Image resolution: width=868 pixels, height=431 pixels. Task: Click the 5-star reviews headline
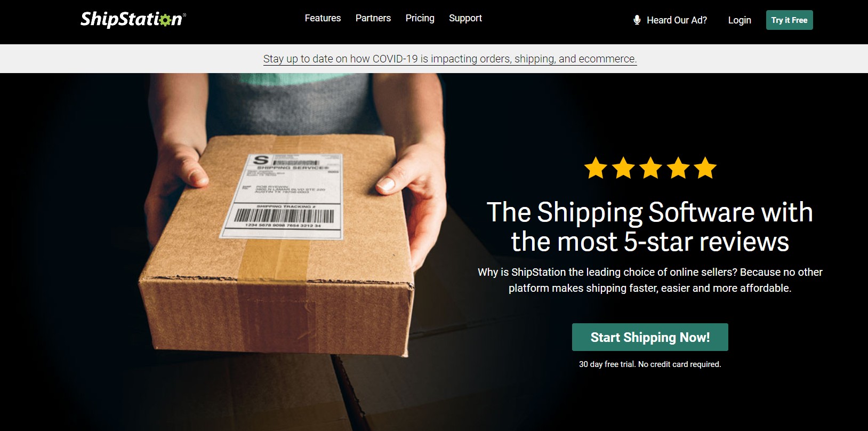[650, 227]
